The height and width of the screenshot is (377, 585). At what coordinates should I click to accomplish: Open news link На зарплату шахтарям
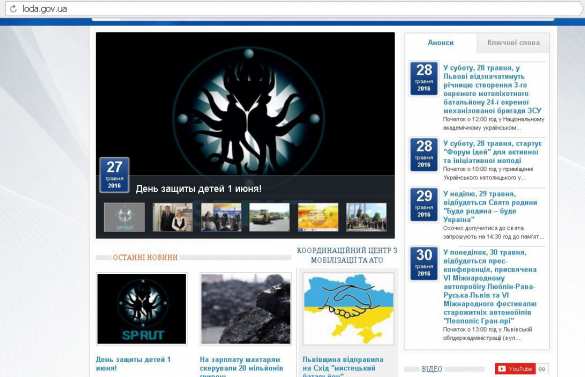241,366
